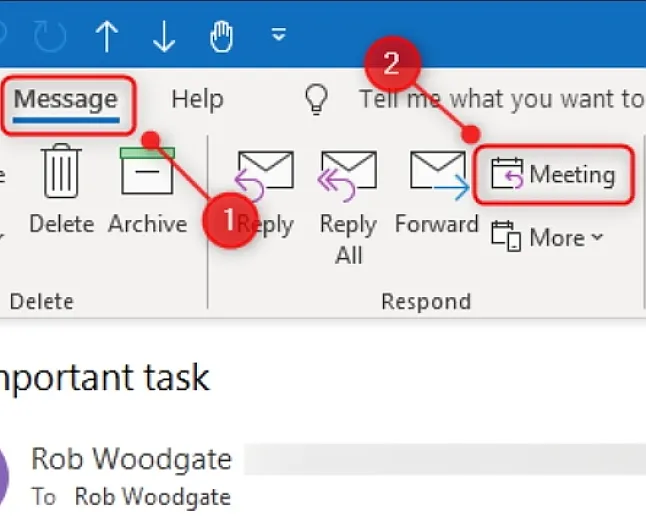The height and width of the screenshot is (522, 646).
Task: Click Reply All envelope icon
Action: pyautogui.click(x=349, y=176)
